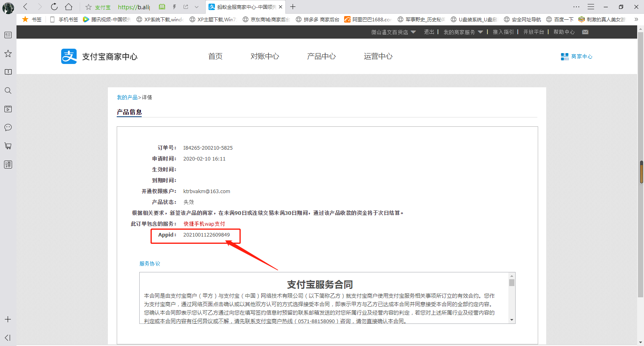This screenshot has width=644, height=346.
Task: Open 对账中心 navigation item
Action: coord(265,56)
